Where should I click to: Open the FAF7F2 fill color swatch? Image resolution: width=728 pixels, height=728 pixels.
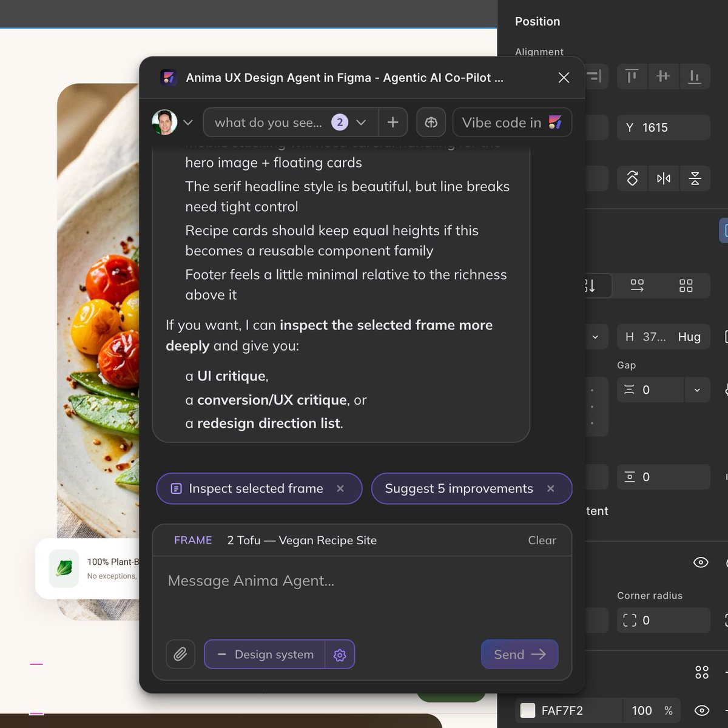[x=528, y=710]
